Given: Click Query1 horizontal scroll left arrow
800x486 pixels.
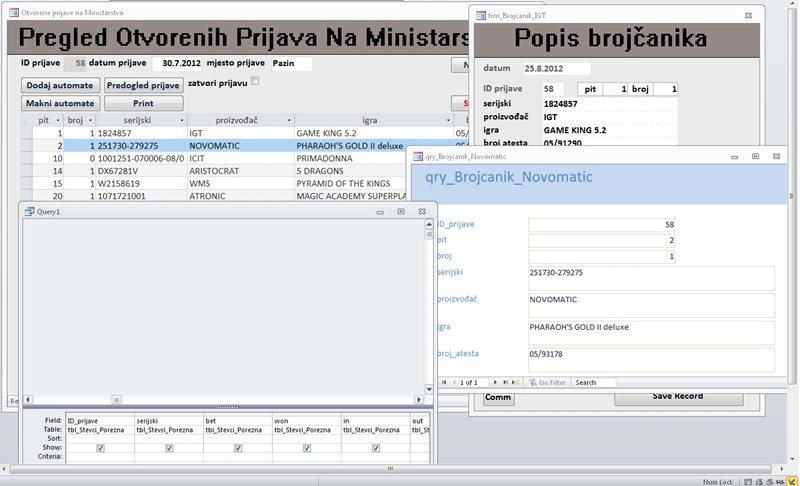Looking at the screenshot, I should tap(28, 400).
